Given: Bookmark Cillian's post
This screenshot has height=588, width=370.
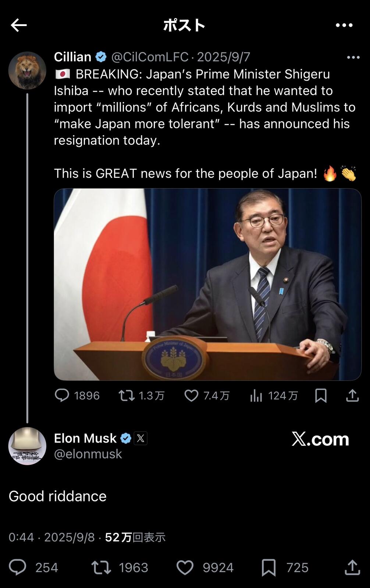Looking at the screenshot, I should click(321, 395).
